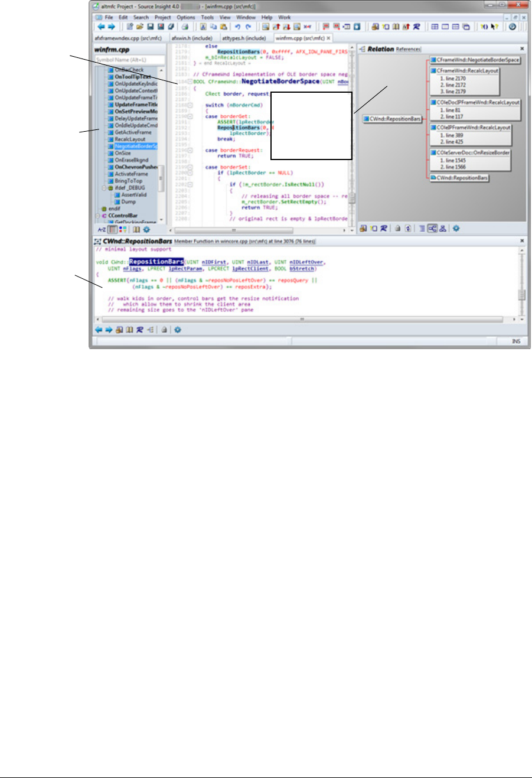The width and height of the screenshot is (532, 778).
Task: Click the symbol list vertical scrollbar
Action: (x=162, y=145)
